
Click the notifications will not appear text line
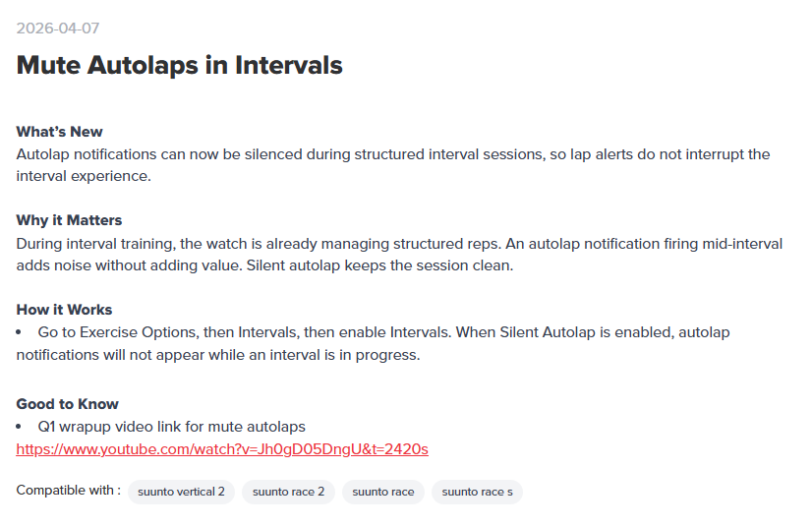pyautogui.click(x=218, y=355)
